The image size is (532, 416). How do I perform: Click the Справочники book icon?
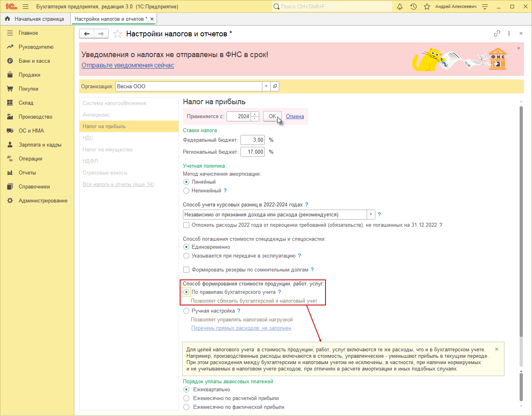pyautogui.click(x=10, y=186)
